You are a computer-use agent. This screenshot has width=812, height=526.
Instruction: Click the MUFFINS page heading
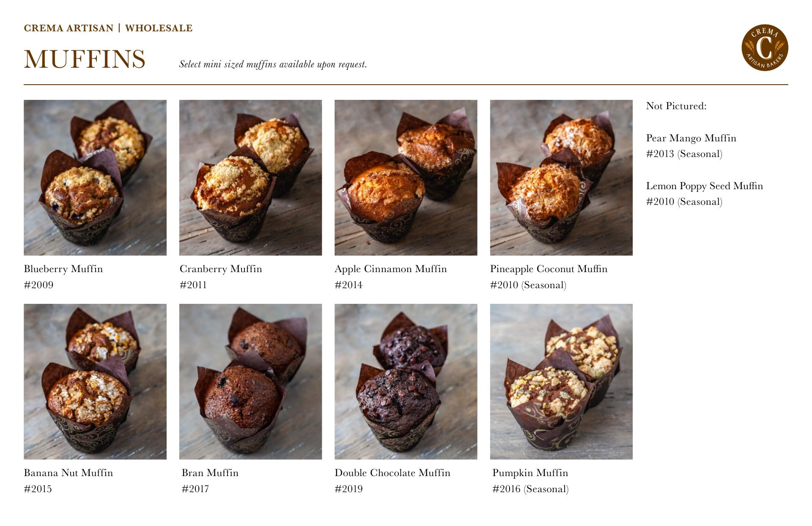(x=85, y=59)
